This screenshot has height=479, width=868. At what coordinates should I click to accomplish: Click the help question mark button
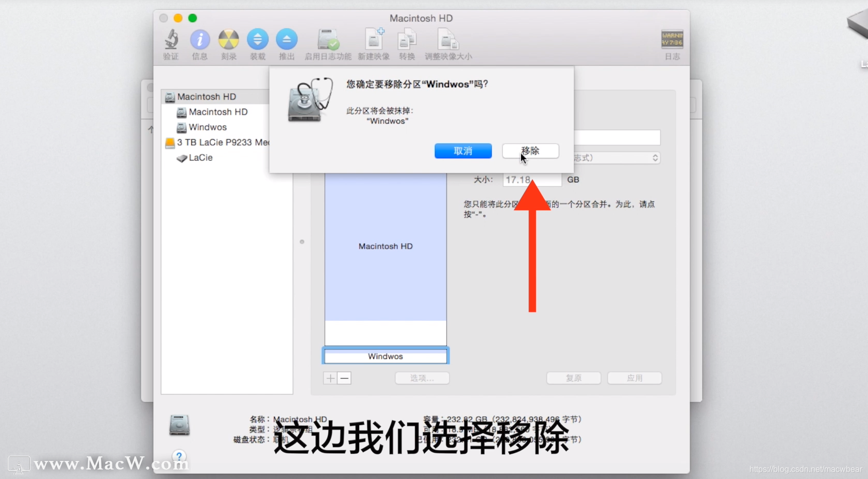[179, 456]
